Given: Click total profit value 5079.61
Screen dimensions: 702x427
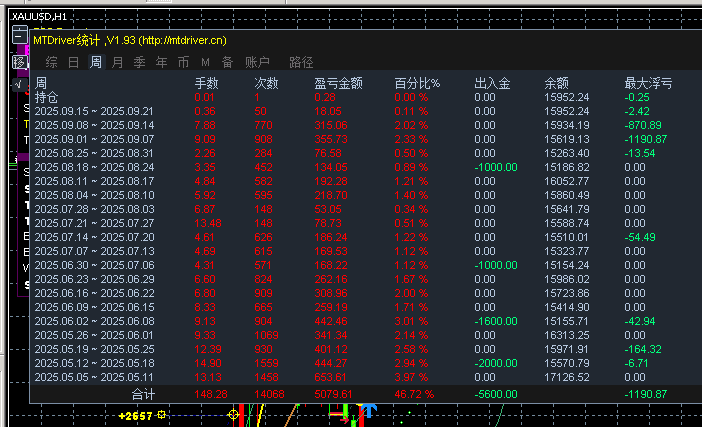Looking at the screenshot, I should [333, 394].
